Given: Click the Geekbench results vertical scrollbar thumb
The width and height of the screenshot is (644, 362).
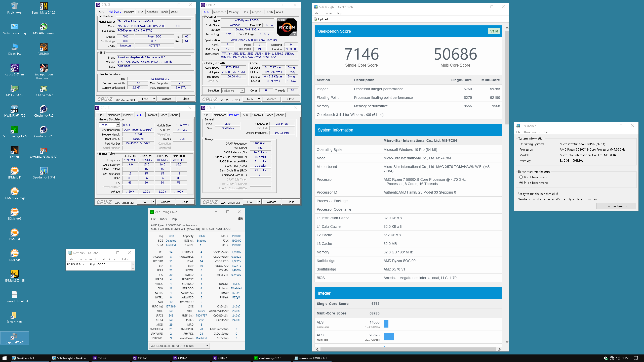Looking at the screenshot, I should 507,77.
